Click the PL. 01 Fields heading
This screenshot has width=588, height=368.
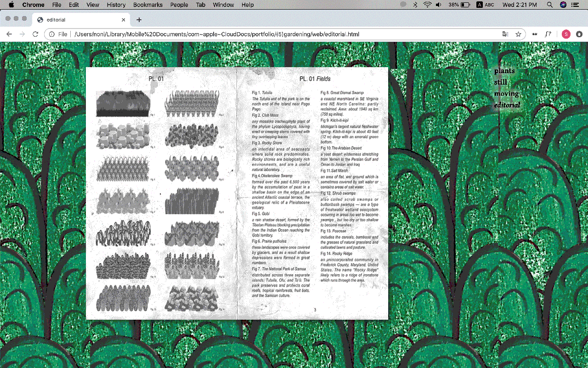[x=315, y=79]
